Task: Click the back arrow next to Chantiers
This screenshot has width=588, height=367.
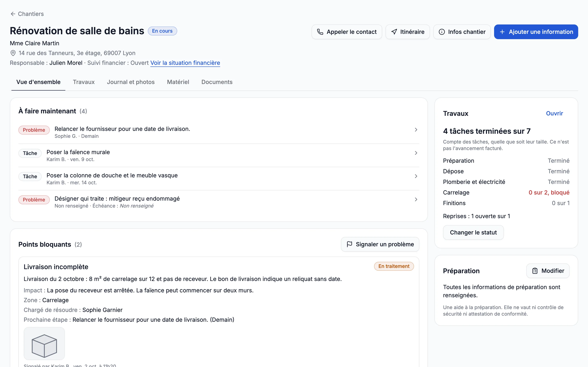Action: [13, 14]
